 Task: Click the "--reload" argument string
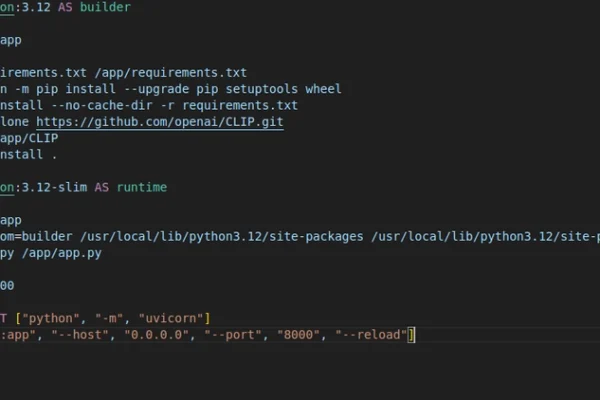pyautogui.click(x=371, y=335)
